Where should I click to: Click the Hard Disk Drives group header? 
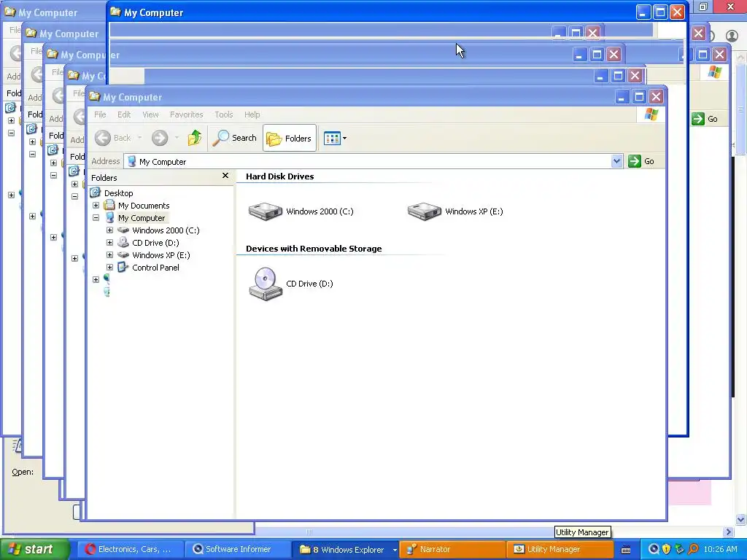pyautogui.click(x=279, y=176)
